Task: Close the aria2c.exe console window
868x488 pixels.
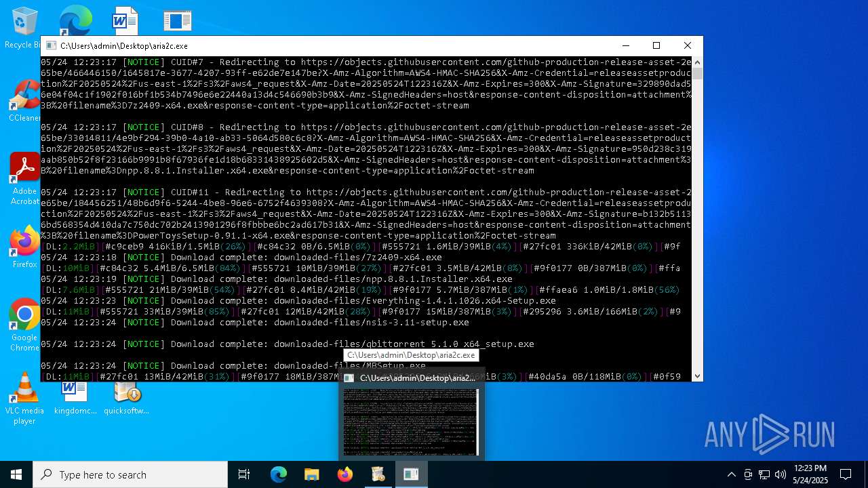Action: (688, 45)
